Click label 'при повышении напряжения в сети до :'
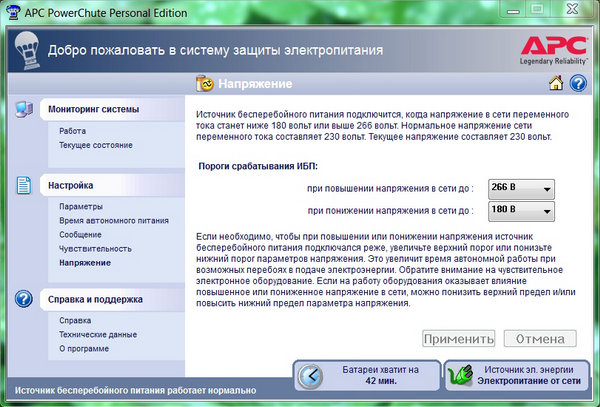The width and height of the screenshot is (600, 407). (390, 189)
